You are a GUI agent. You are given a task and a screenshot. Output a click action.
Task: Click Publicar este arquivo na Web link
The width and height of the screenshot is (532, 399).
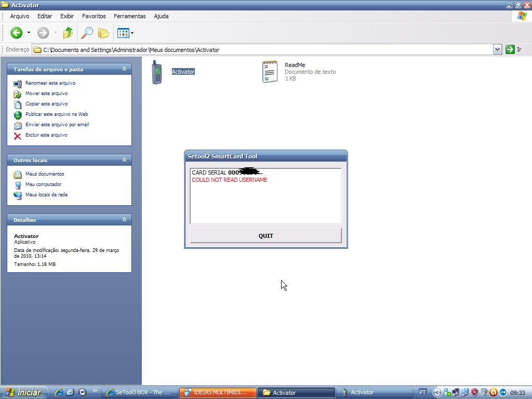(57, 114)
